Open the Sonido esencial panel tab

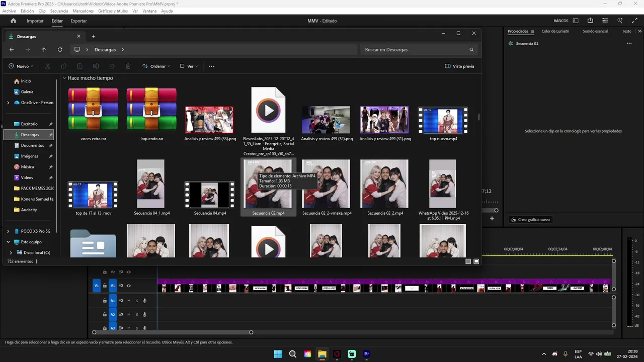tap(595, 31)
